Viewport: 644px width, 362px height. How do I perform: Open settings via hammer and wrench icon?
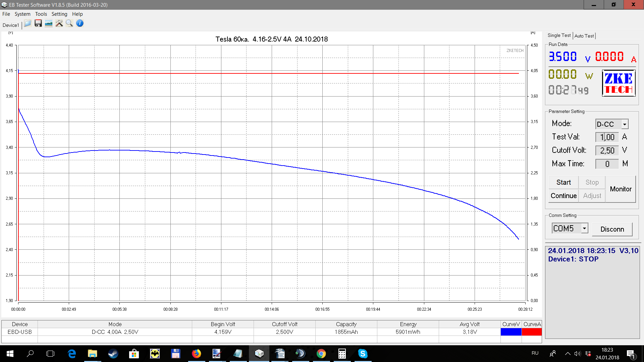point(59,23)
